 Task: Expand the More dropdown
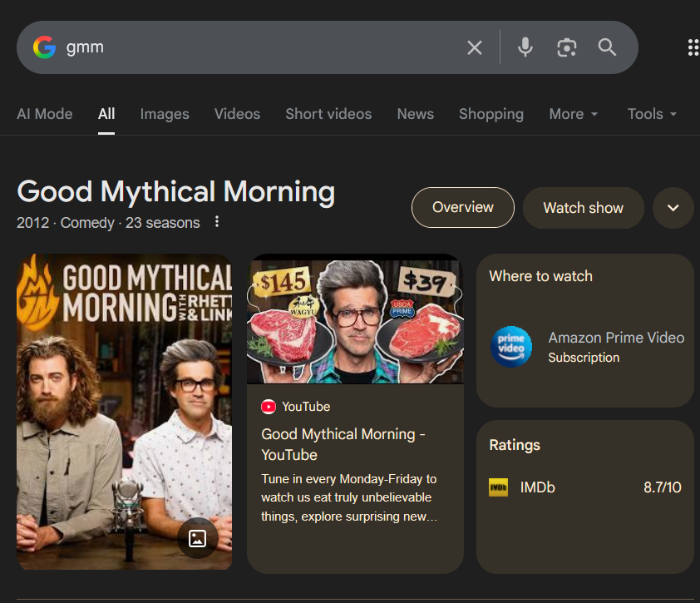pyautogui.click(x=573, y=114)
